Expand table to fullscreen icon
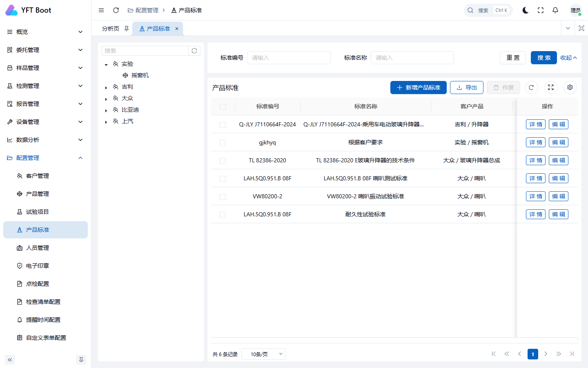588x368 pixels. [551, 88]
